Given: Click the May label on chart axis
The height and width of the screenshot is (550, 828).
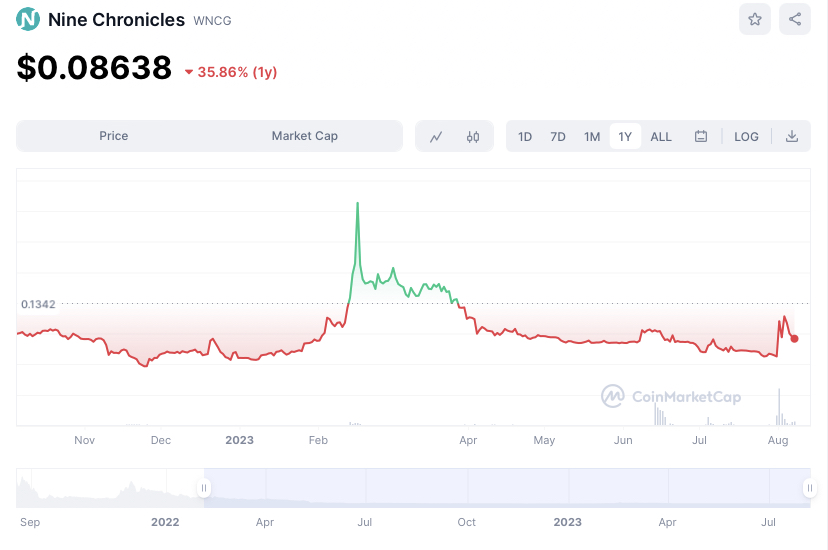Looking at the screenshot, I should pyautogui.click(x=544, y=440).
